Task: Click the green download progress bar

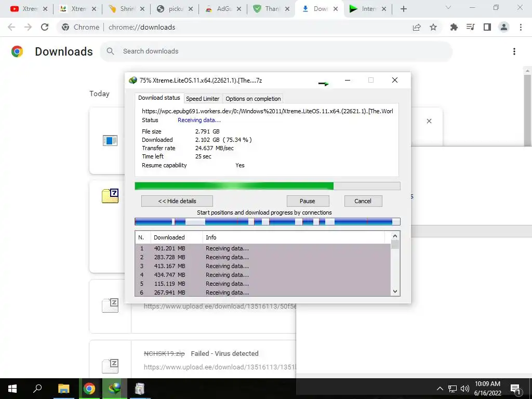Action: pos(268,186)
